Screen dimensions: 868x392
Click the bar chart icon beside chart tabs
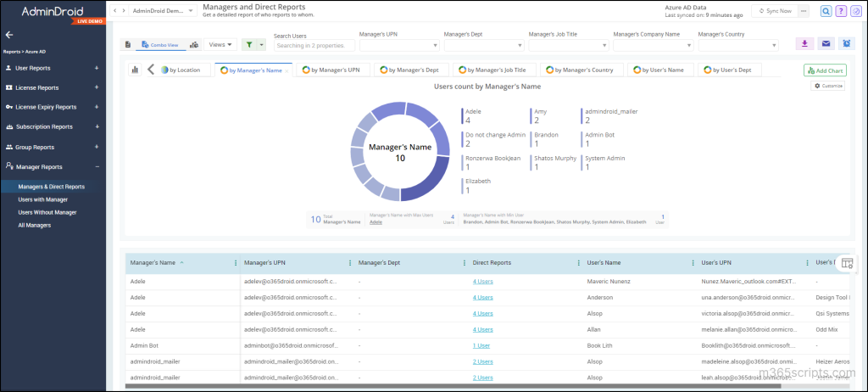tap(135, 70)
